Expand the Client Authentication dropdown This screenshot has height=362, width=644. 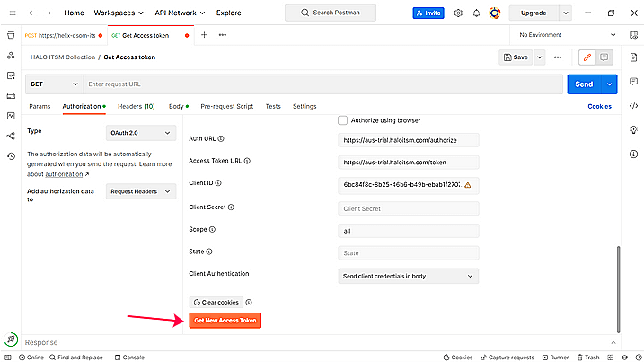click(409, 276)
